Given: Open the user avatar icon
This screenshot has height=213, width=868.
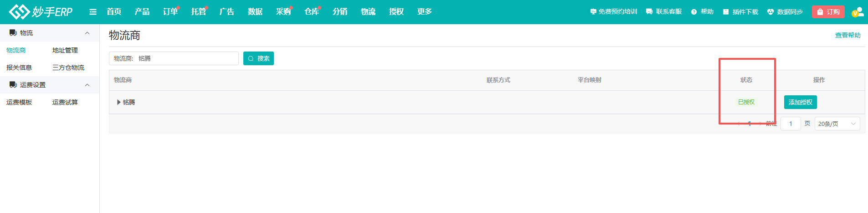Looking at the screenshot, I should click(858, 12).
